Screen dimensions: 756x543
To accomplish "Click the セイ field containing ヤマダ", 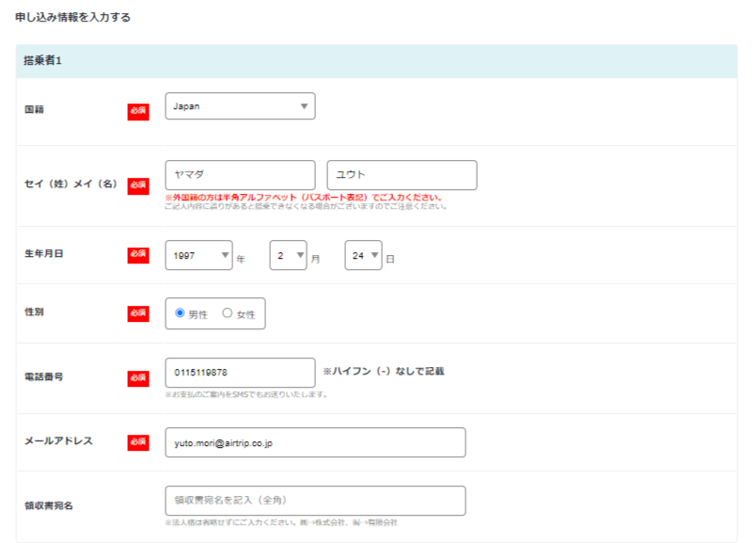I will [240, 175].
